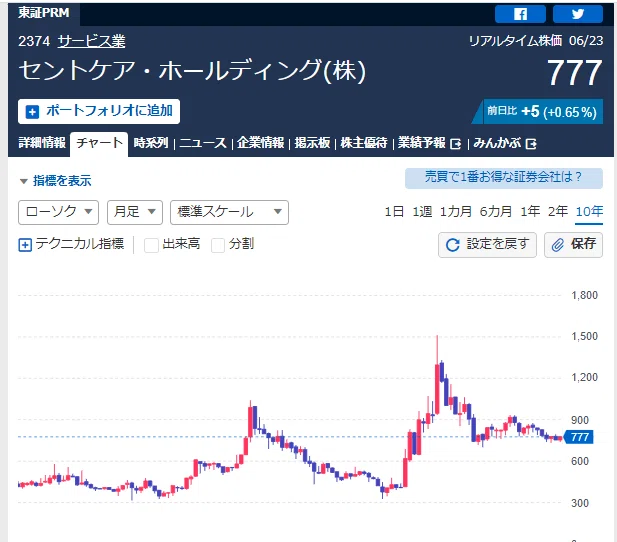This screenshot has height=542, width=617.
Task: Open the 月足 interval dropdown
Action: click(135, 213)
